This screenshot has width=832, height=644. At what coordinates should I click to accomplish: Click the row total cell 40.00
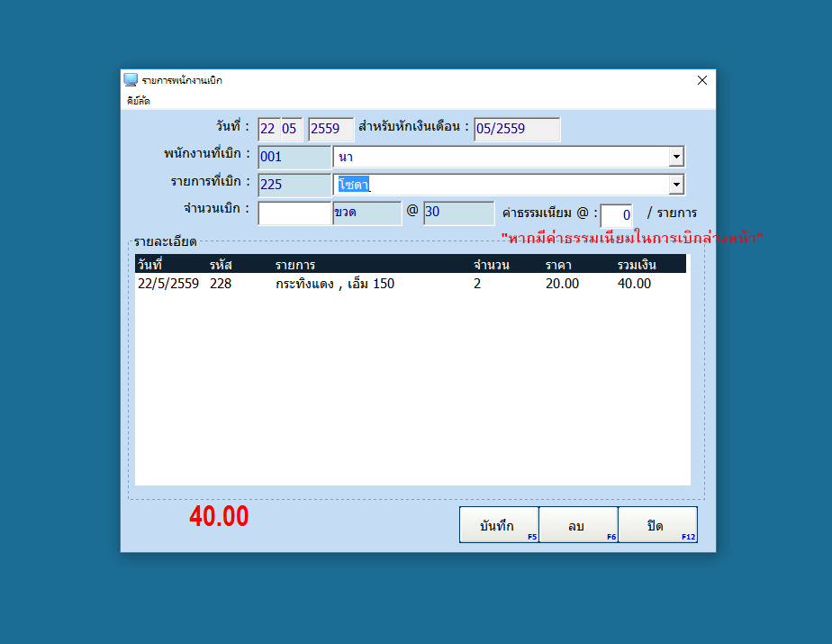[634, 284]
